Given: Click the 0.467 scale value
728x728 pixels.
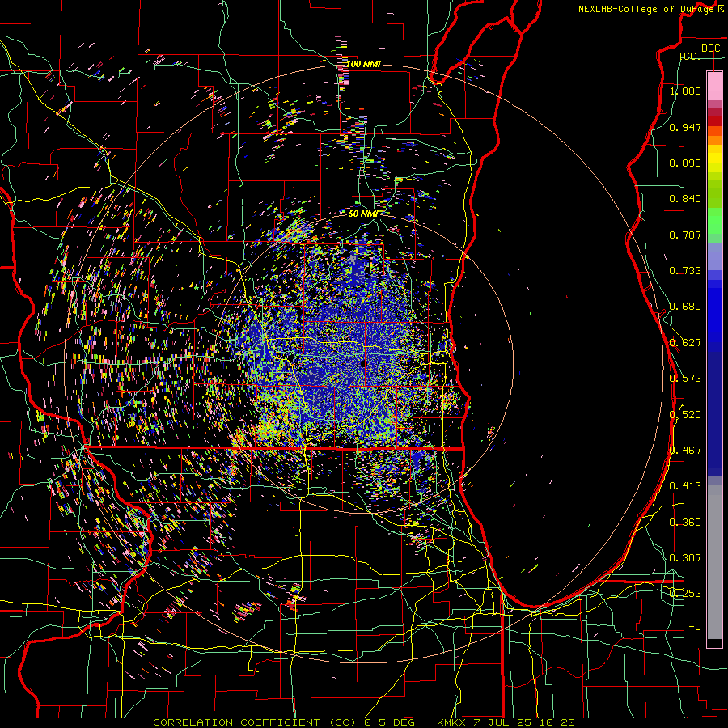Looking at the screenshot, I should pyautogui.click(x=685, y=450).
